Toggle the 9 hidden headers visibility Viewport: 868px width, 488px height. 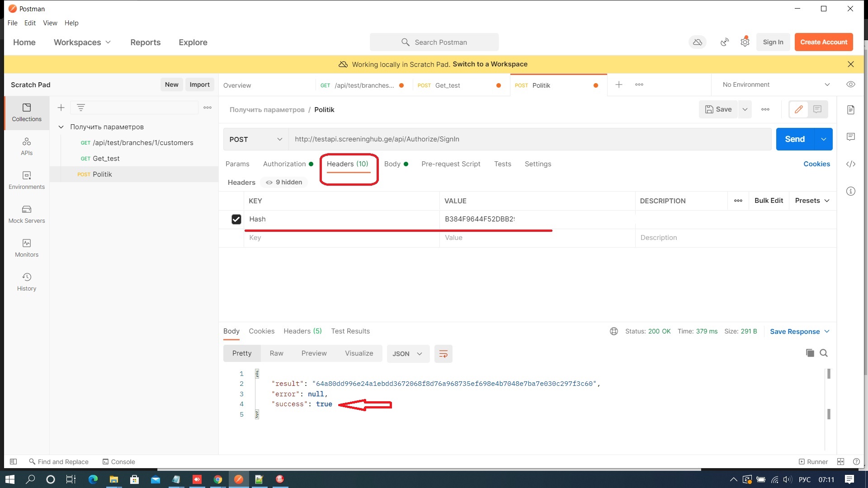coord(284,182)
